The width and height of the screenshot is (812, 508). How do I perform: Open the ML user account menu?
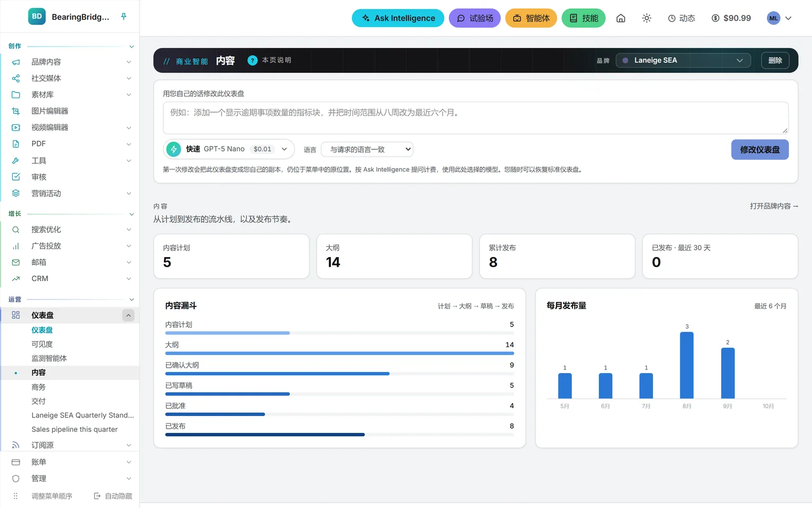[x=779, y=18]
